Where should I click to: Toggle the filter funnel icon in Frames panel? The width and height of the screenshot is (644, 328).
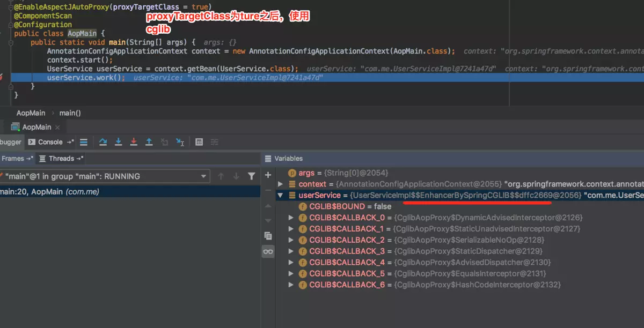click(x=251, y=176)
